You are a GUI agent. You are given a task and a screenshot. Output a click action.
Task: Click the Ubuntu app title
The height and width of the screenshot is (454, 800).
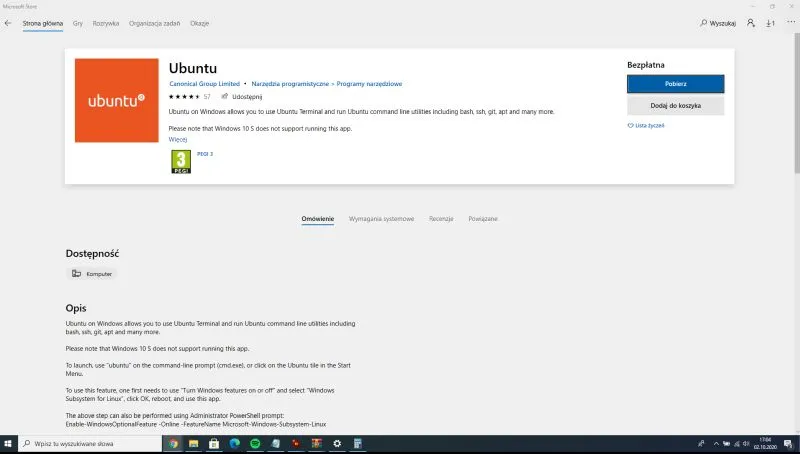193,68
